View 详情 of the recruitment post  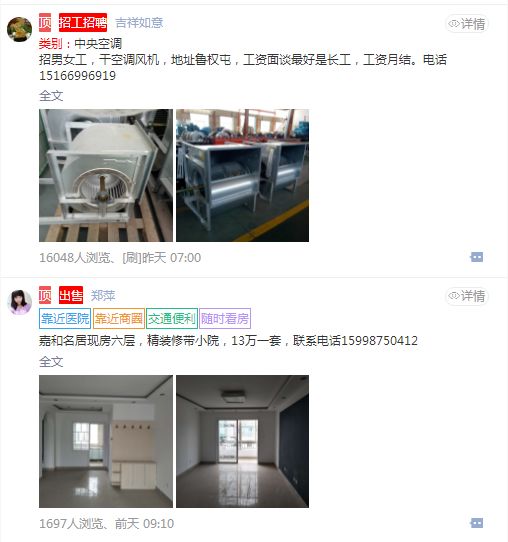[x=467, y=24]
